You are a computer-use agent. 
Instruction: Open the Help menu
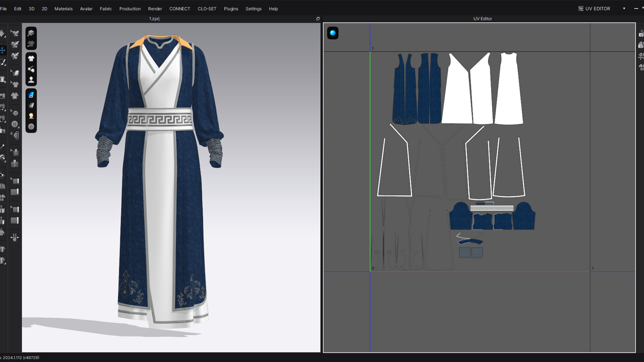273,9
